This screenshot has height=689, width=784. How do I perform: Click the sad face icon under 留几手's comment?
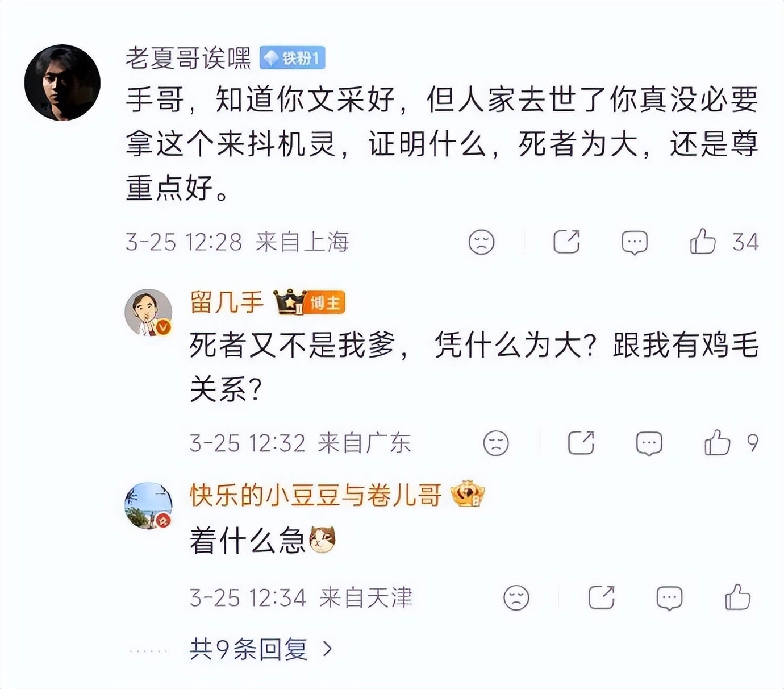tap(496, 443)
